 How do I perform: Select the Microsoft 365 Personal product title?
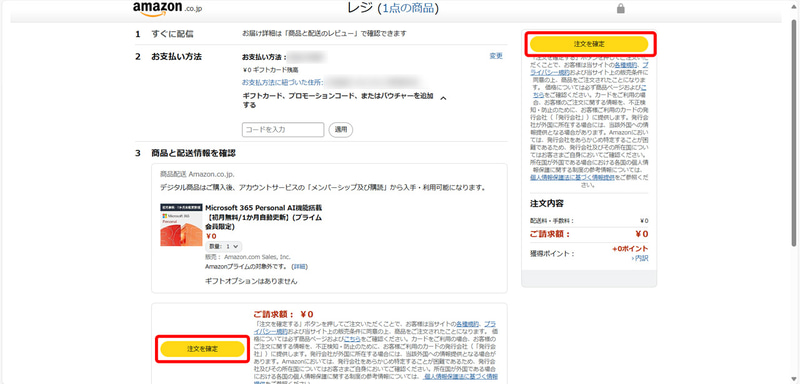tap(263, 217)
